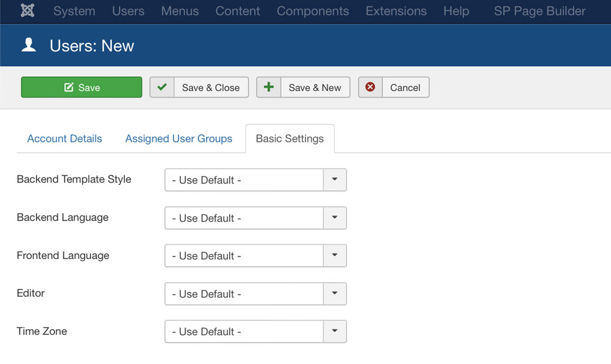The image size is (611, 364).
Task: Click the pencil icon inside the Save button
Action: (x=67, y=87)
